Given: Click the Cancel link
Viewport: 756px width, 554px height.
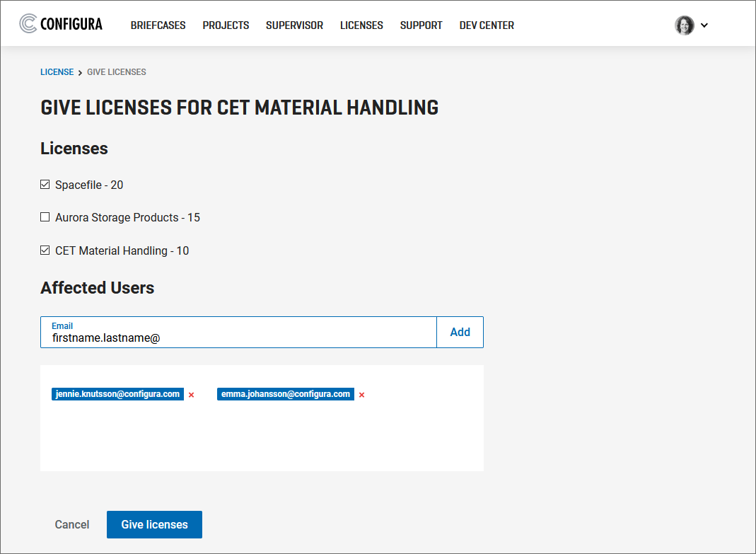Looking at the screenshot, I should (x=71, y=524).
